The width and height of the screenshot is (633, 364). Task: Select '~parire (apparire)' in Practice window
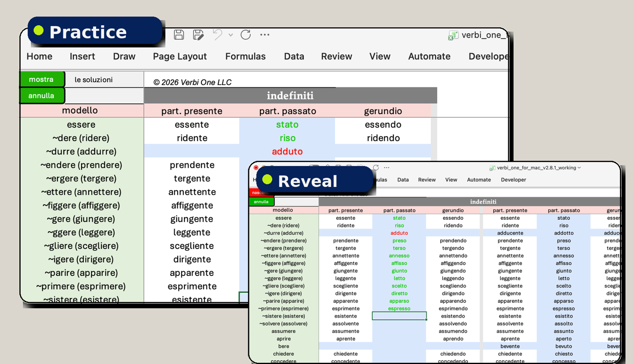click(x=82, y=273)
